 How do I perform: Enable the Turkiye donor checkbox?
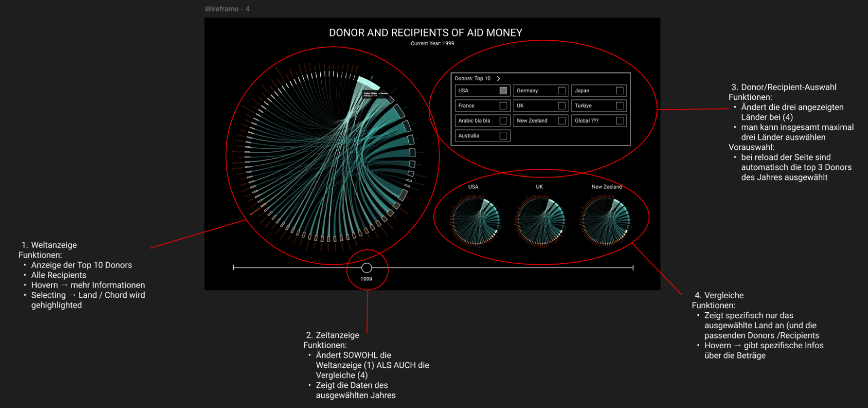(x=619, y=106)
